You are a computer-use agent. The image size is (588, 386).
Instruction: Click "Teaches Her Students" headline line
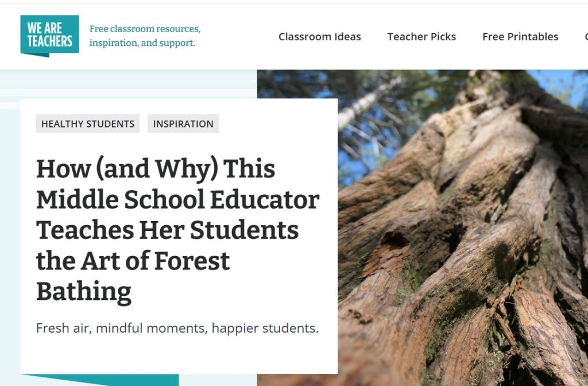pos(168,230)
